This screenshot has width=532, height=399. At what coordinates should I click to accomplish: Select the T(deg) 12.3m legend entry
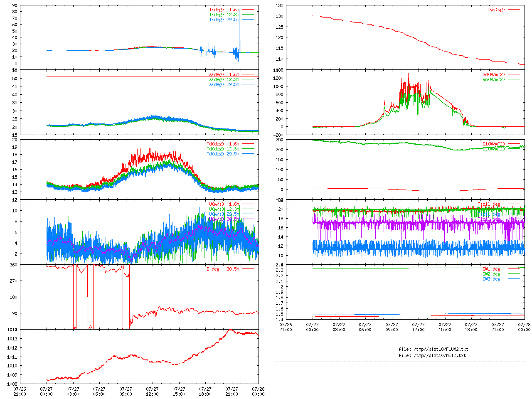pyautogui.click(x=224, y=15)
